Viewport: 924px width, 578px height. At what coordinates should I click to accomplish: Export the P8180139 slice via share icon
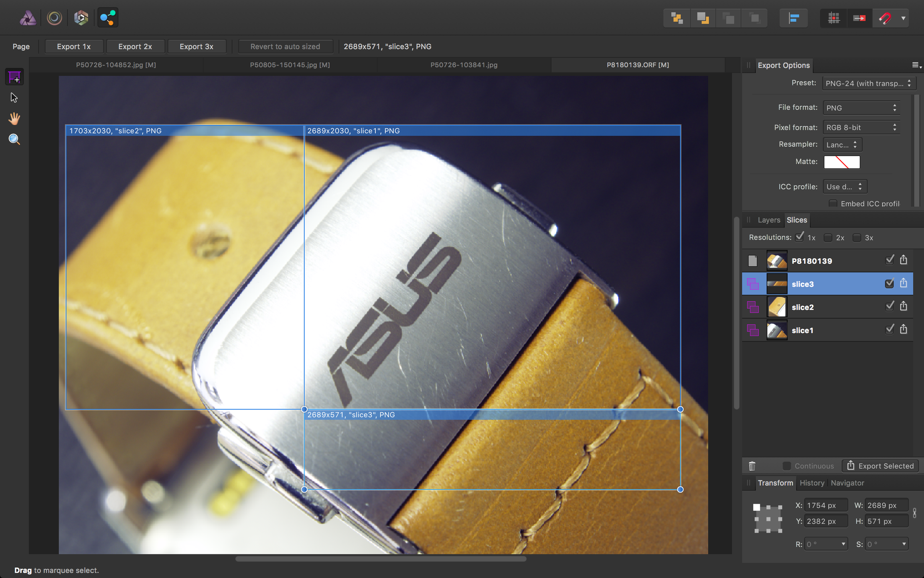tap(904, 260)
